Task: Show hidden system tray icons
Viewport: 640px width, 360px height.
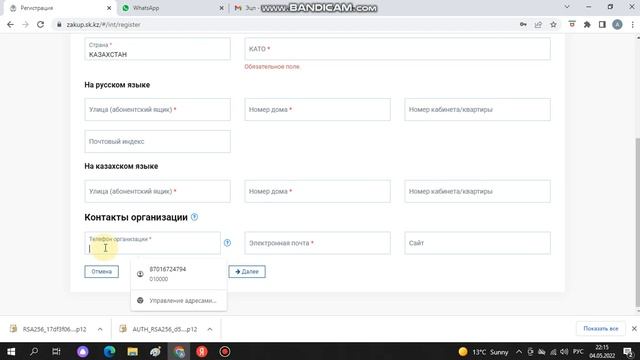Action: (x=519, y=351)
